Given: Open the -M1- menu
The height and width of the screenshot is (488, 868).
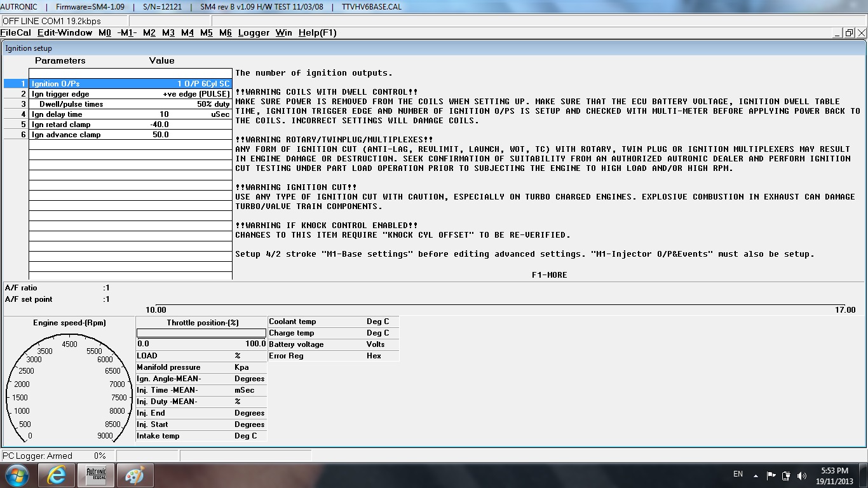Looking at the screenshot, I should (127, 33).
